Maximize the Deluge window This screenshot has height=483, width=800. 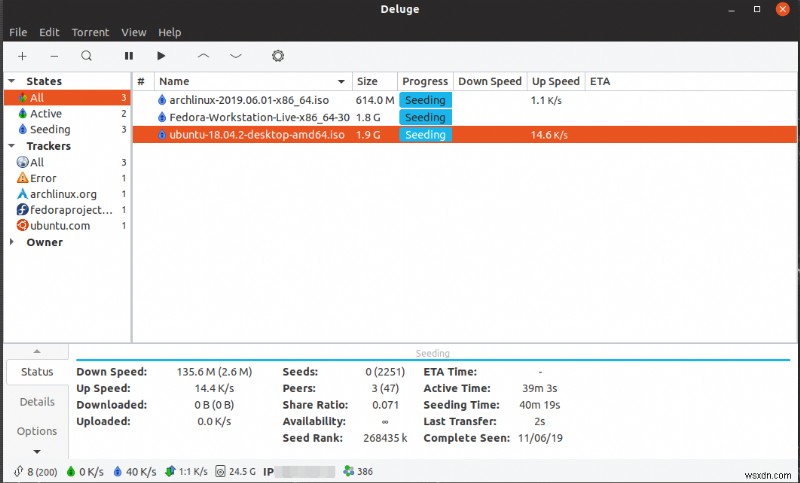(x=757, y=9)
